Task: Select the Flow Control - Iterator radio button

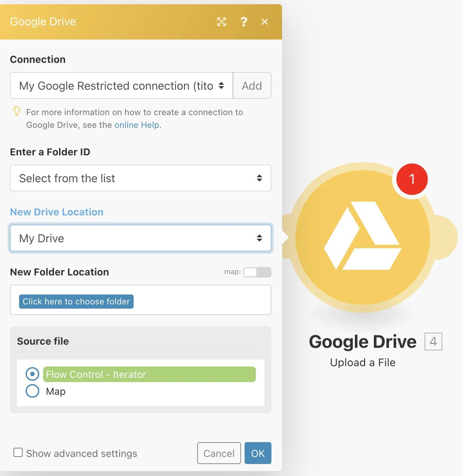Action: coord(33,374)
